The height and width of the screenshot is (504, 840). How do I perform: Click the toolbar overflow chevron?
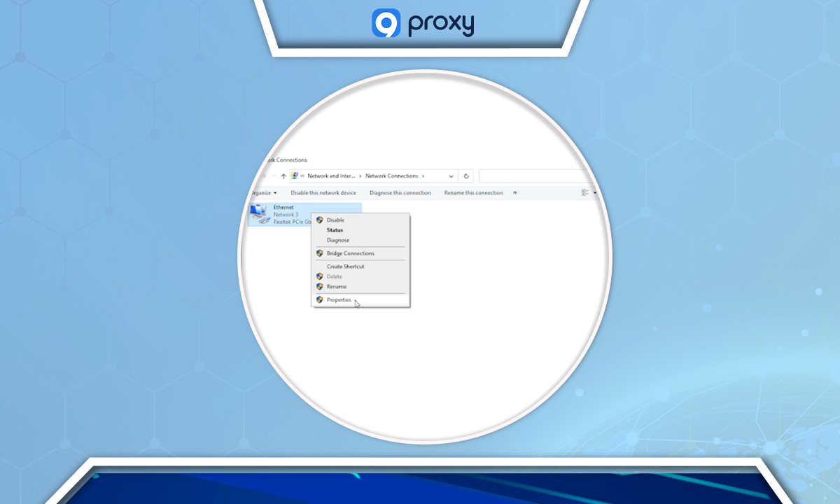click(x=515, y=193)
